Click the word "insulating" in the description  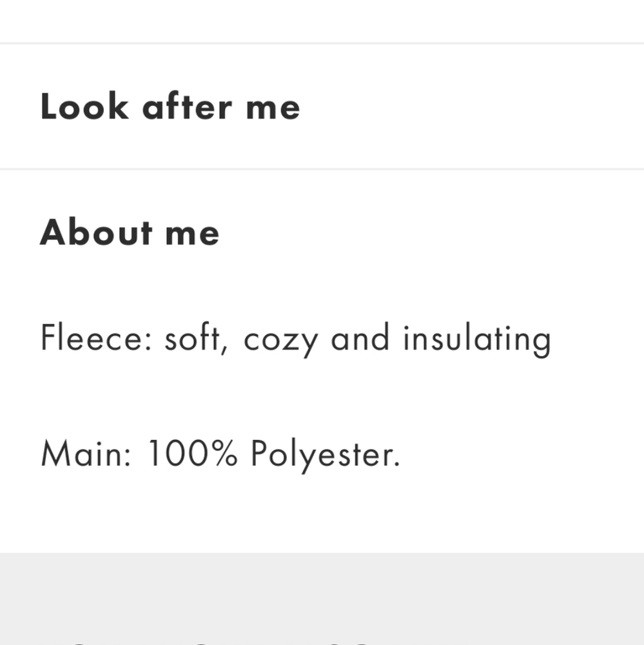[476, 339]
